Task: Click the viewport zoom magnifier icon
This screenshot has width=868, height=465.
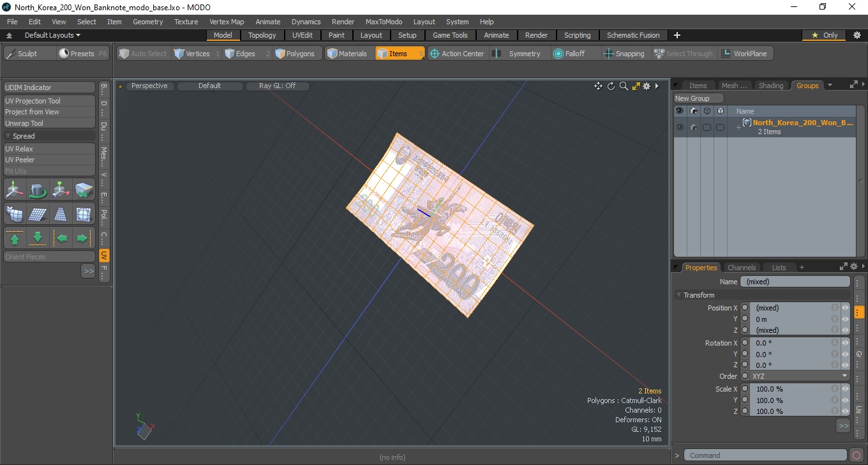Action: [x=624, y=86]
